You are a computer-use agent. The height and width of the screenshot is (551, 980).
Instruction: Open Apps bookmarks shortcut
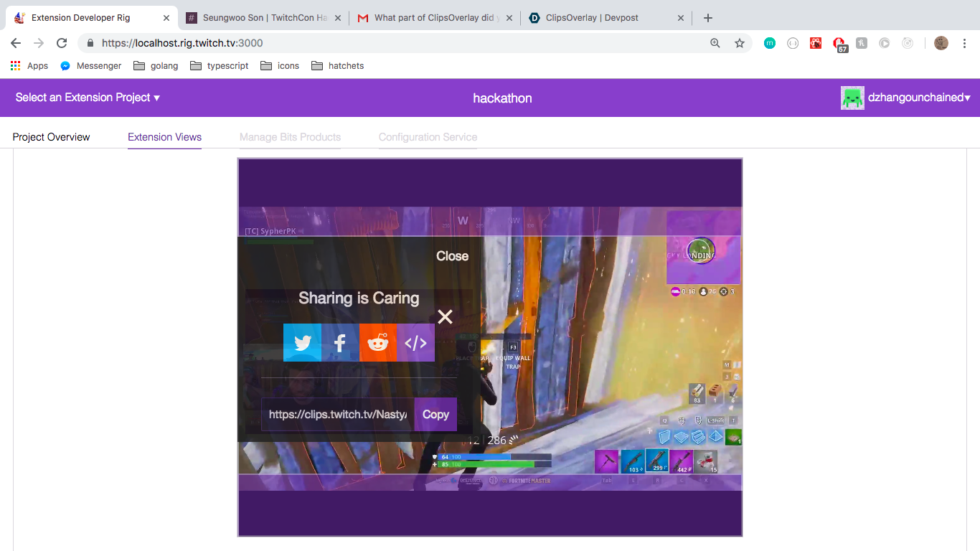[29, 65]
